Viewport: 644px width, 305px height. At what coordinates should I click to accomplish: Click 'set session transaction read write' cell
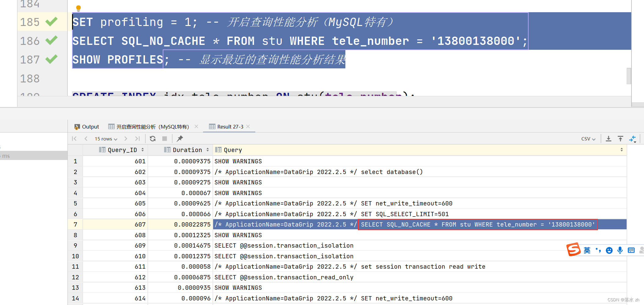(x=420, y=267)
